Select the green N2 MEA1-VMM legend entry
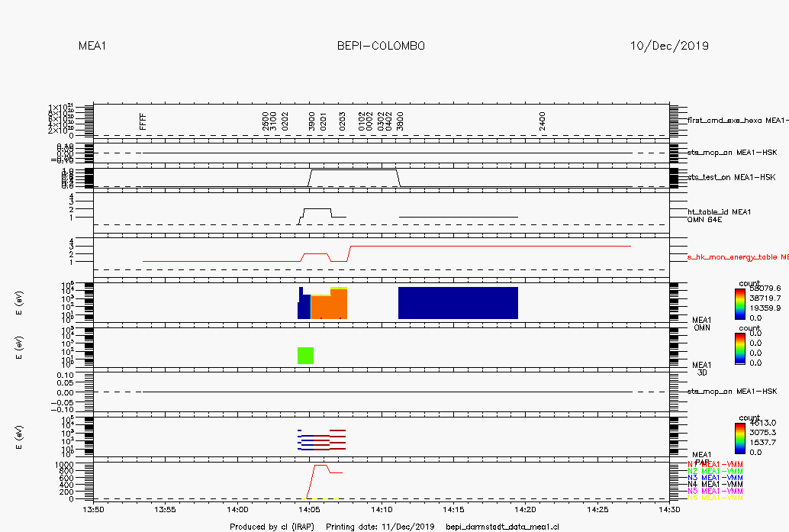Viewport: 789px width, 532px height. (715, 471)
